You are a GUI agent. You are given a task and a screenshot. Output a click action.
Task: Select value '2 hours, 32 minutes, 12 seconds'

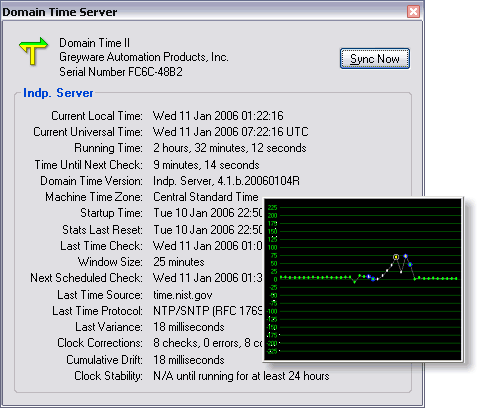pyautogui.click(x=230, y=148)
